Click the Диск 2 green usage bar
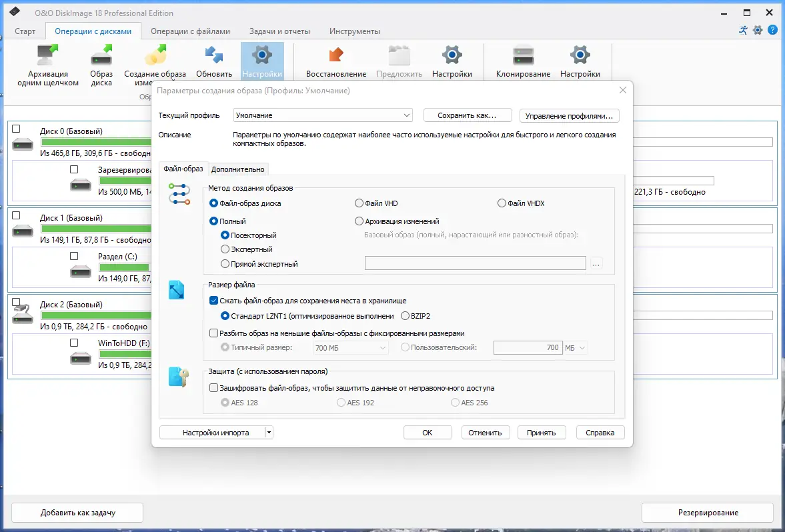 click(x=96, y=315)
